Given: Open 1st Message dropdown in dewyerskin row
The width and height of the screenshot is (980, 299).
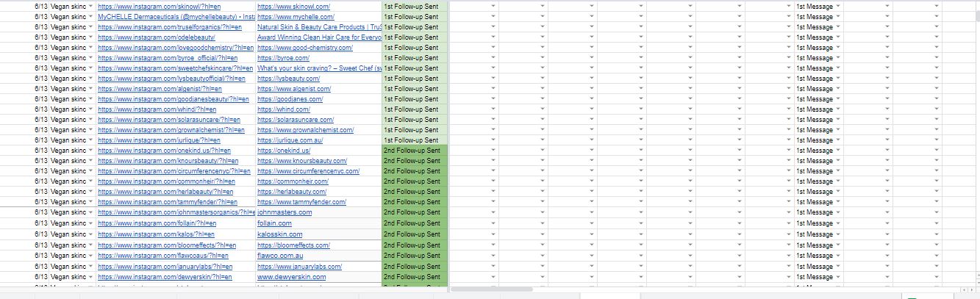Looking at the screenshot, I should 837,277.
